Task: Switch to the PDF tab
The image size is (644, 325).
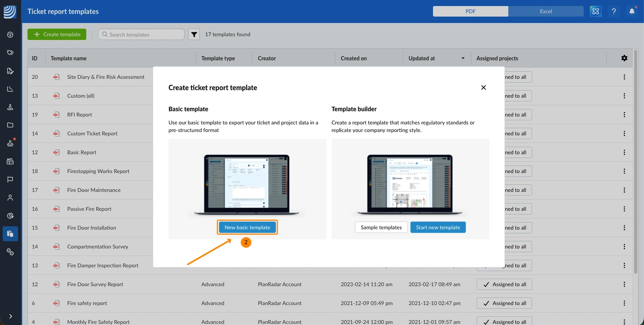Action: pyautogui.click(x=471, y=11)
